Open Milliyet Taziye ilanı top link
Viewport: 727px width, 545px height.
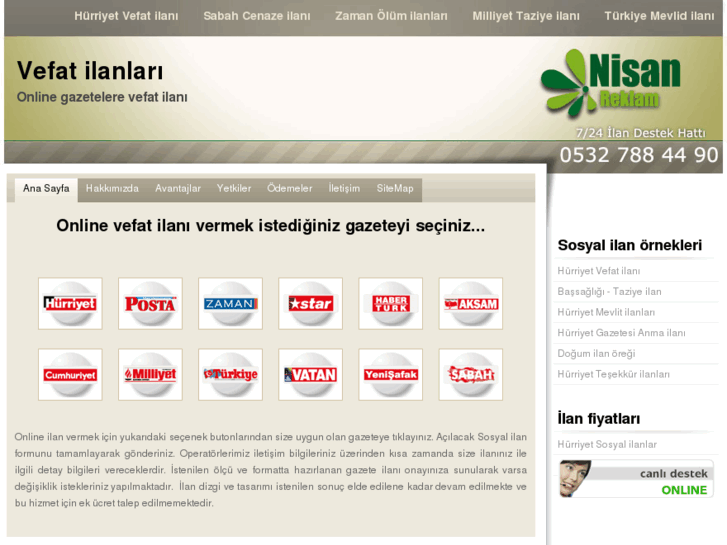(526, 16)
